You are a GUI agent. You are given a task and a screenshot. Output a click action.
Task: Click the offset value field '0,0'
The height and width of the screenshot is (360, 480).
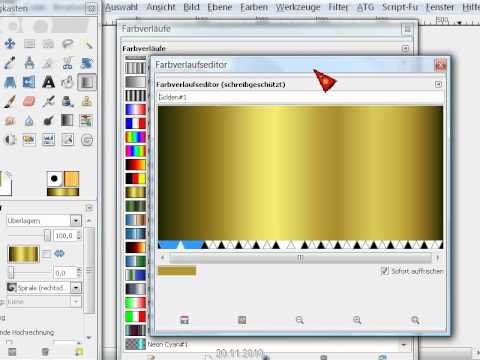[64, 273]
